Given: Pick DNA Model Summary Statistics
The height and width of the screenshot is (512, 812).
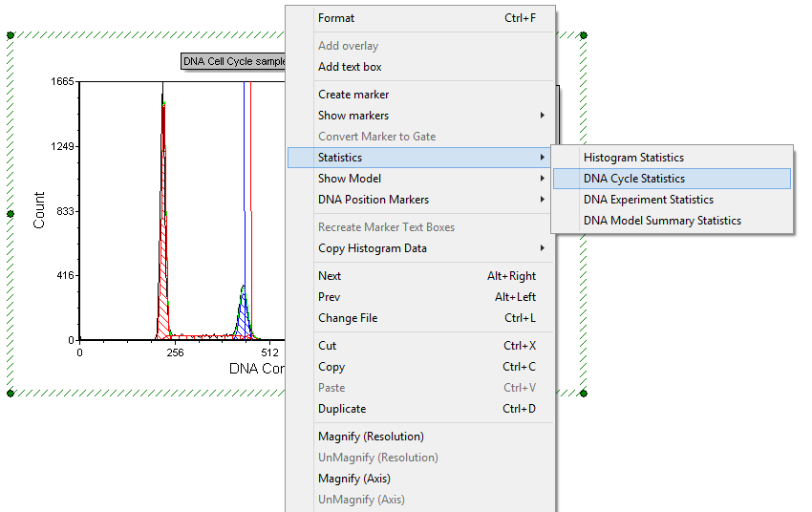Looking at the screenshot, I should click(x=662, y=221).
